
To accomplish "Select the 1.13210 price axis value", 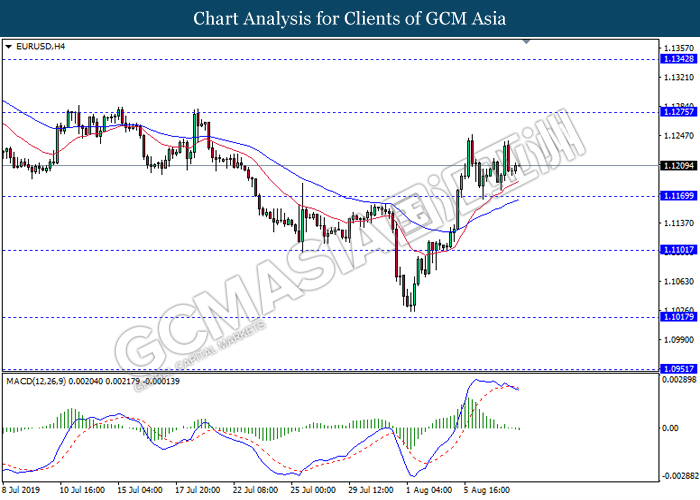I will coord(679,78).
